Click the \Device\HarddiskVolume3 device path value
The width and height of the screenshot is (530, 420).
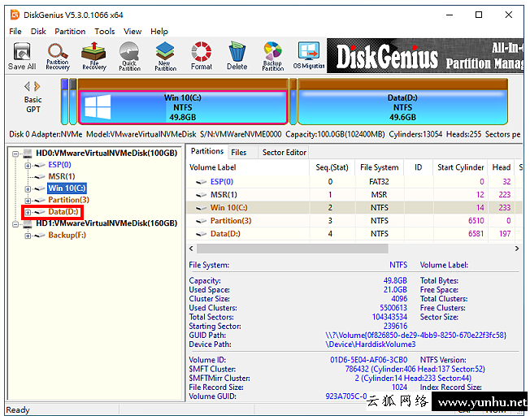click(371, 344)
